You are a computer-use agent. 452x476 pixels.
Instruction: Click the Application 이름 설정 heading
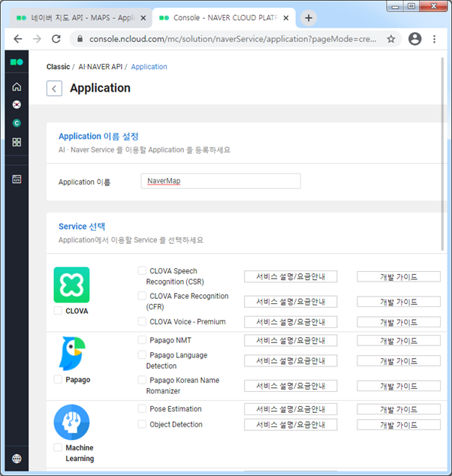coord(98,137)
